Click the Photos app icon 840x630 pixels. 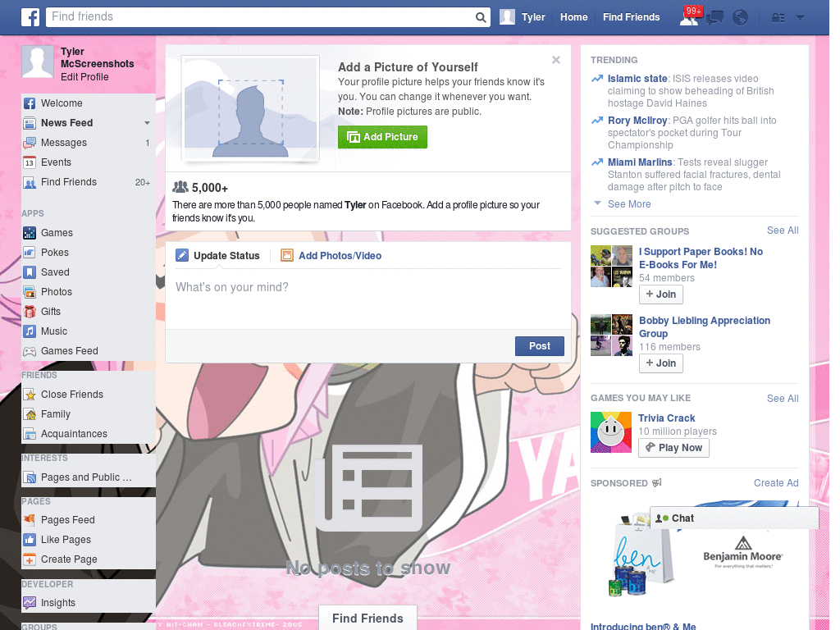(30, 293)
